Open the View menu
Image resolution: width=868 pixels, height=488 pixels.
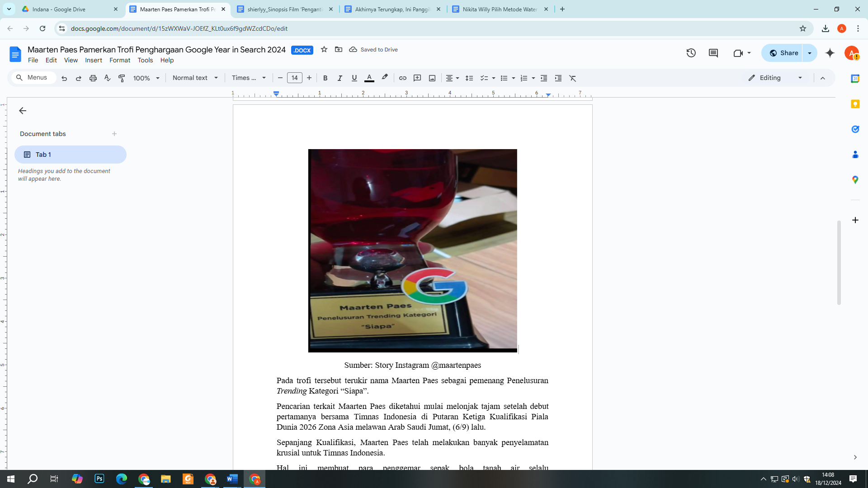tap(71, 60)
